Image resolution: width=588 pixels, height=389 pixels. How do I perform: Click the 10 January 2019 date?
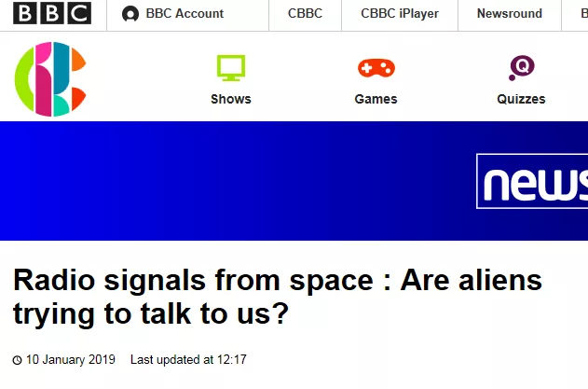(x=71, y=359)
